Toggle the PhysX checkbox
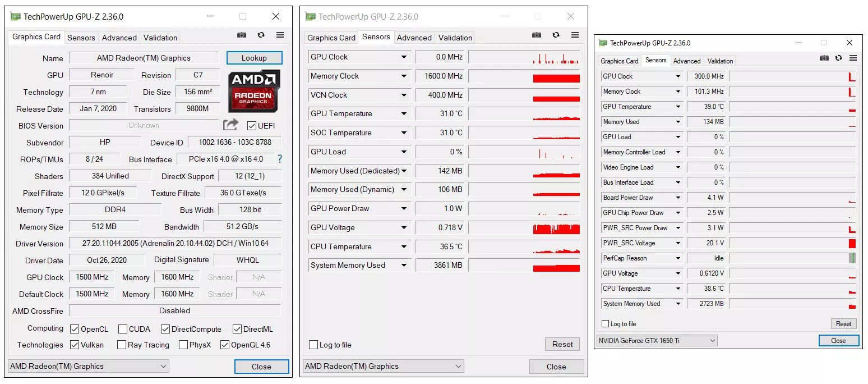 [183, 345]
